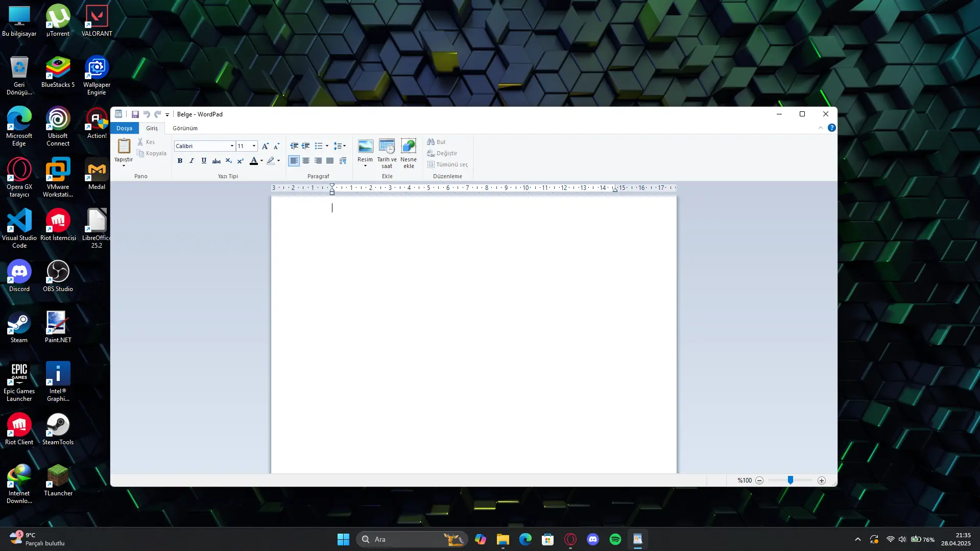
Task: Save the document from quick access toolbar
Action: [135, 114]
